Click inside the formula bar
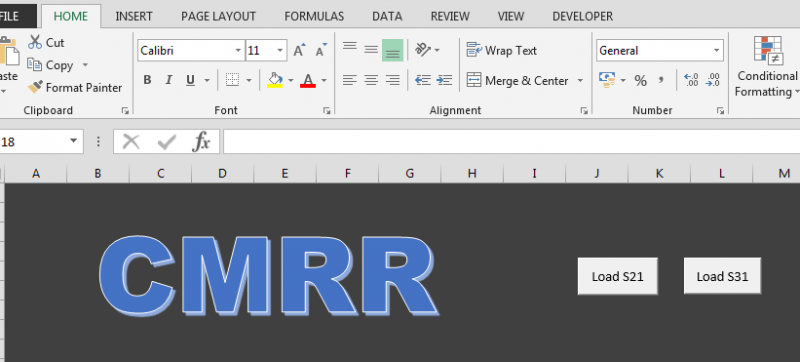Image resolution: width=800 pixels, height=362 pixels. click(511, 142)
